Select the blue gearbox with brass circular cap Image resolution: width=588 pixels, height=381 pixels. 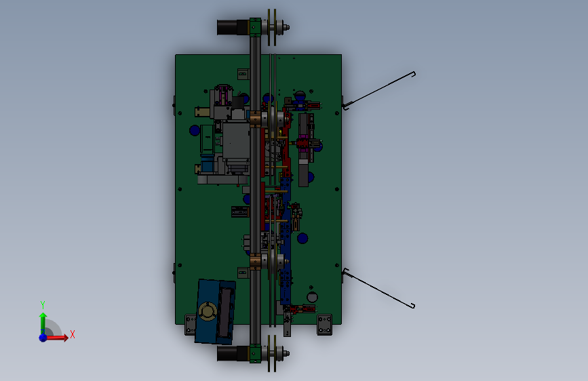pos(215,312)
